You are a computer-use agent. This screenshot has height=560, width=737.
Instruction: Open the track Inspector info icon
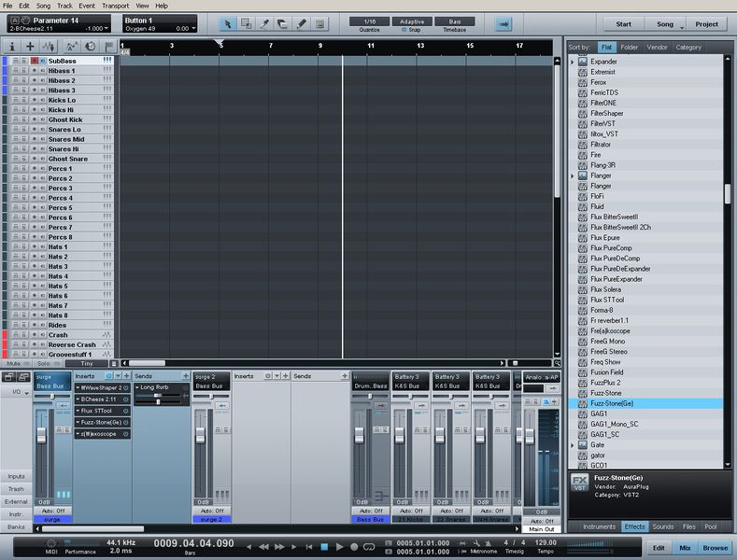[x=12, y=46]
